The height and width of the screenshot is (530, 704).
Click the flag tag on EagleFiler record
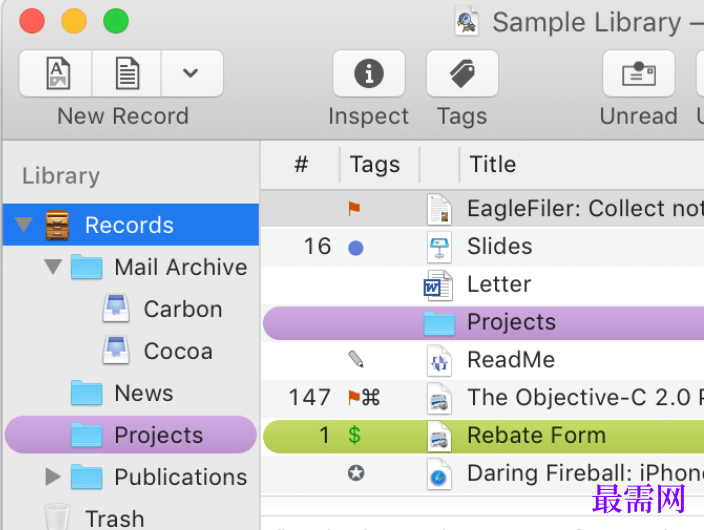tap(354, 208)
